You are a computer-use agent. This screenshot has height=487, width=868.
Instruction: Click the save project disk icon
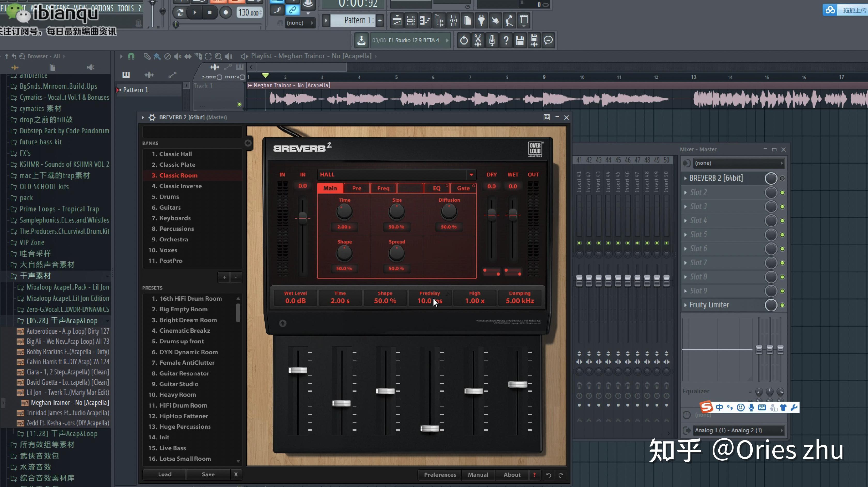click(x=520, y=40)
